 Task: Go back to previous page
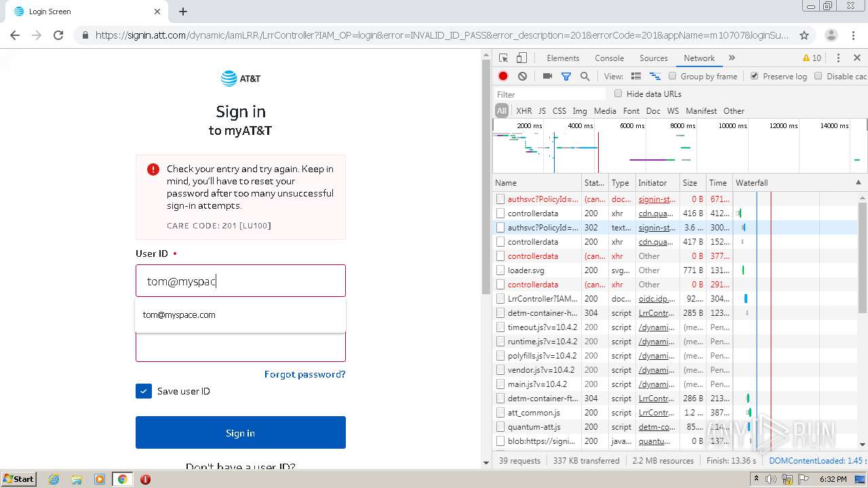click(x=15, y=35)
